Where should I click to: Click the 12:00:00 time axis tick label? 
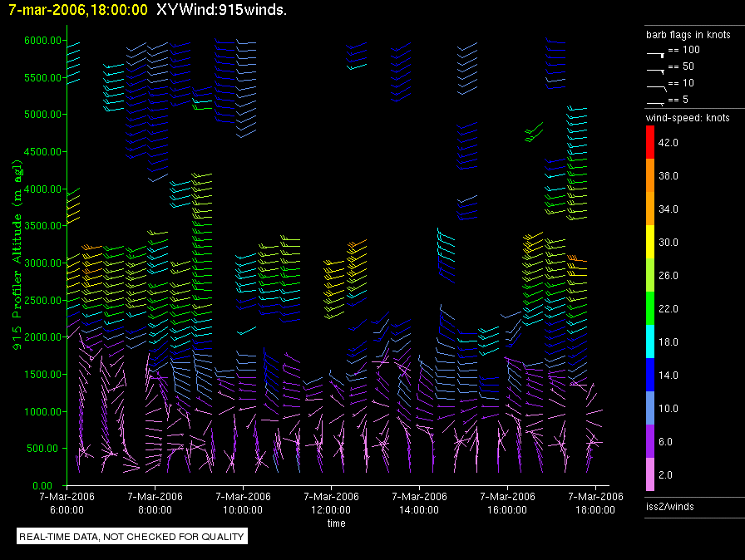point(331,504)
